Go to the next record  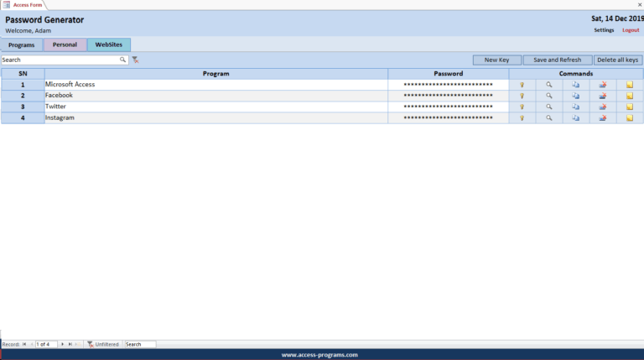[62, 344]
